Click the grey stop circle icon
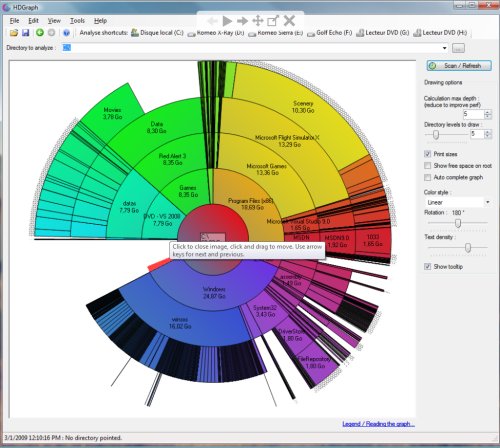 [x=51, y=32]
